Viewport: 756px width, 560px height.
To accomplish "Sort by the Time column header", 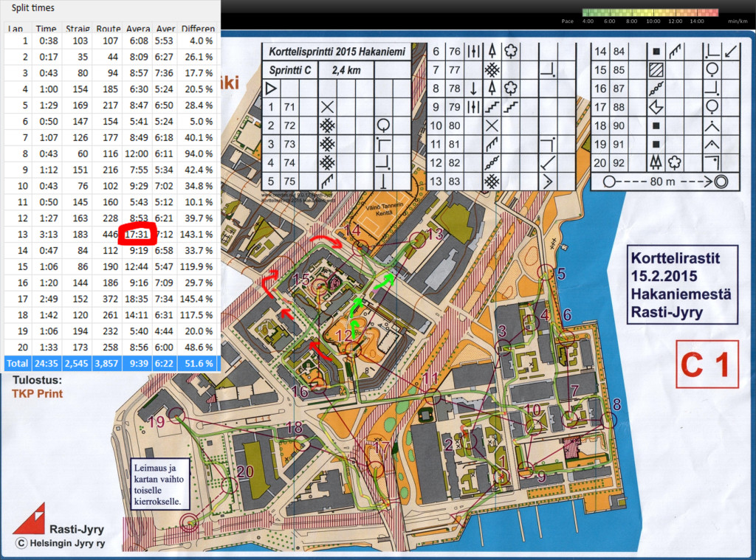I will point(46,29).
